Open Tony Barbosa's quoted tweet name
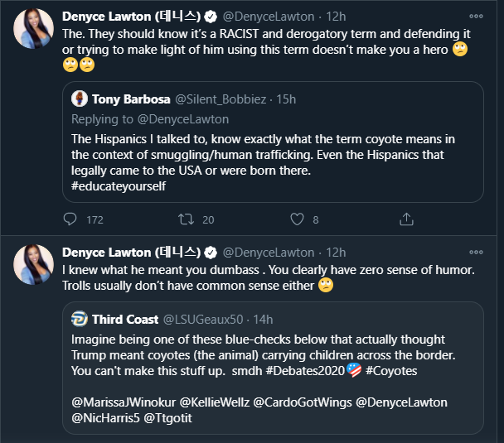 131,99
